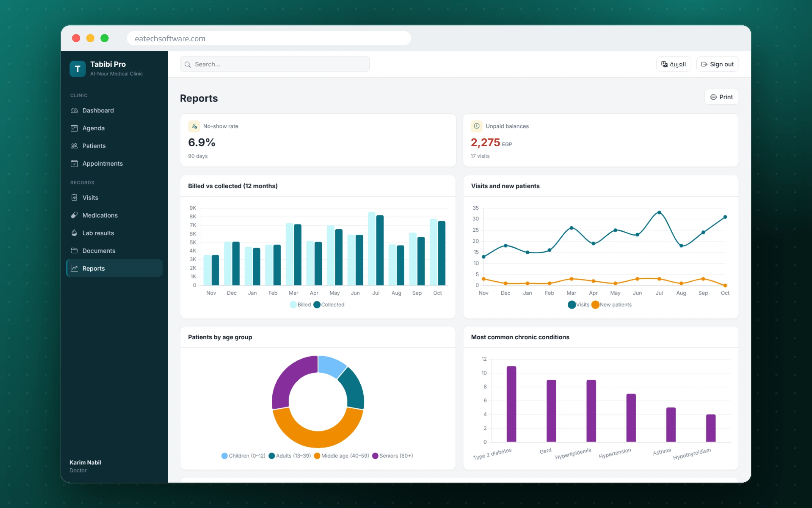This screenshot has height=508, width=812.
Task: Click the browser address bar
Action: point(269,38)
